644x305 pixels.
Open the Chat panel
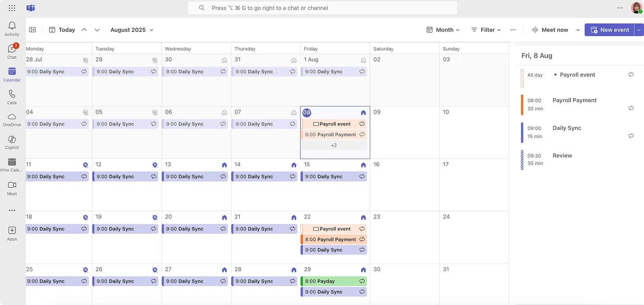pos(12,51)
